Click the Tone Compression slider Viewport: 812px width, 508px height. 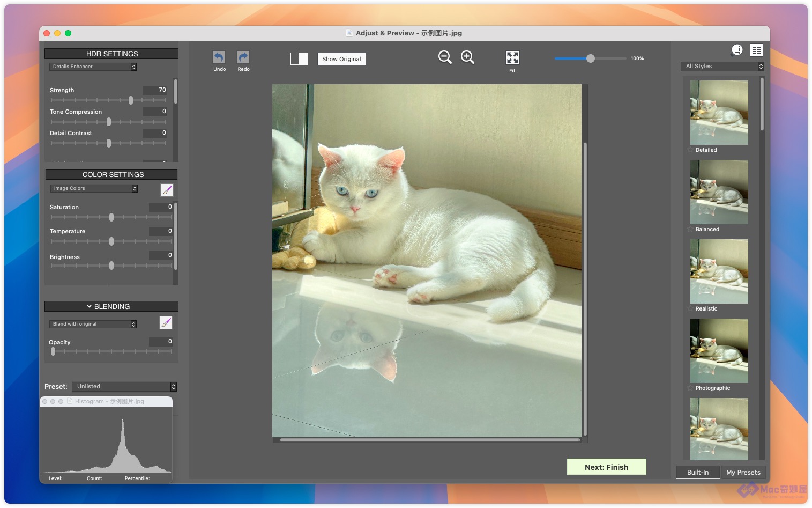tap(108, 122)
